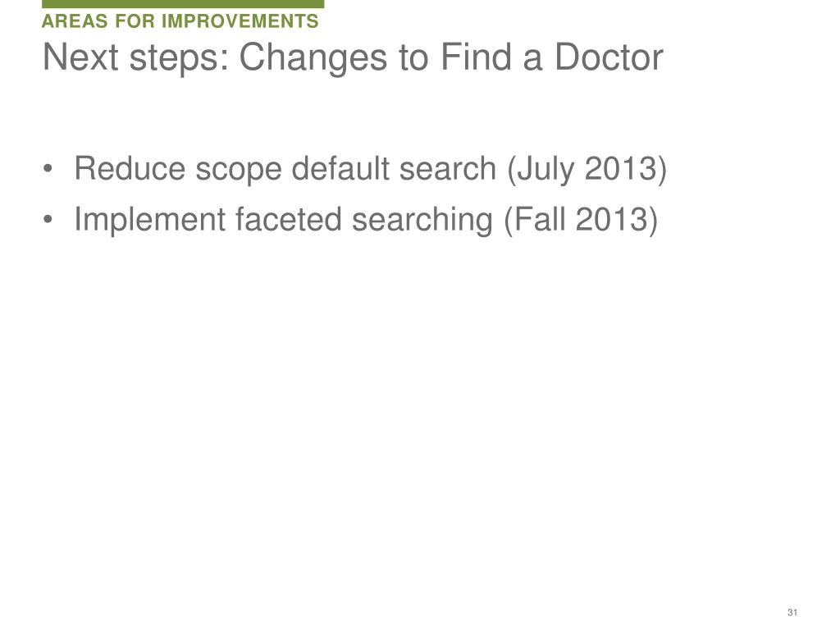Click the word 'Doctor' in the title
The height and width of the screenshot is (630, 840).
pyautogui.click(x=609, y=57)
